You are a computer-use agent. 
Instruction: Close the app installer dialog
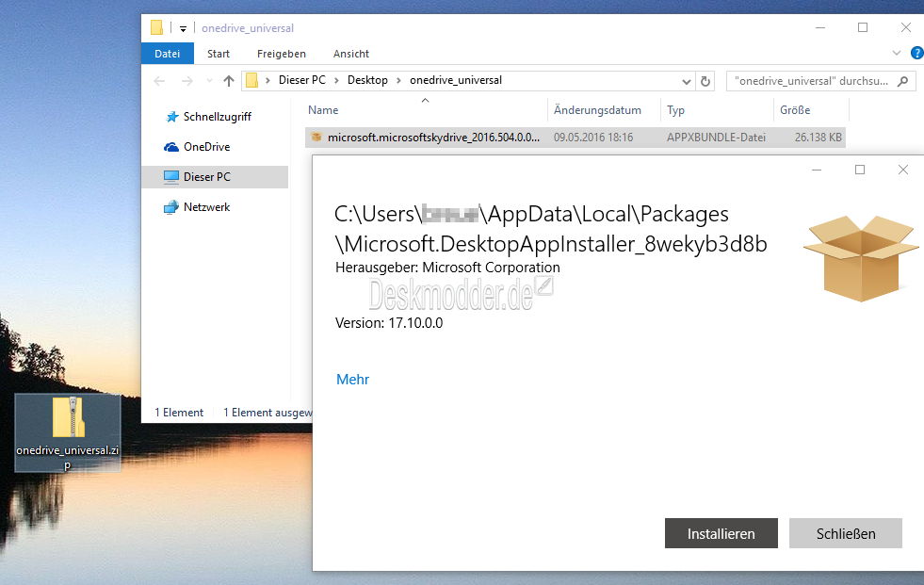(902, 170)
